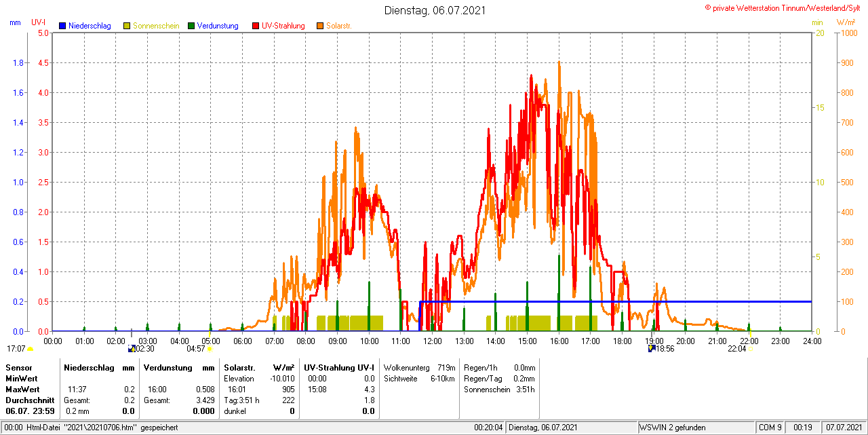The width and height of the screenshot is (868, 435).
Task: Click the Dienstag, 06.07.2021 status bar field
Action: pos(572,428)
